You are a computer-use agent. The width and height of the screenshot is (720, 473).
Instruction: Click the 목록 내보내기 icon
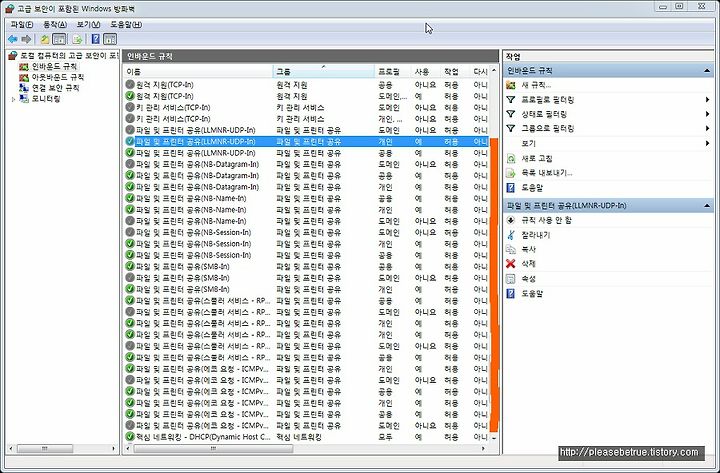511,173
